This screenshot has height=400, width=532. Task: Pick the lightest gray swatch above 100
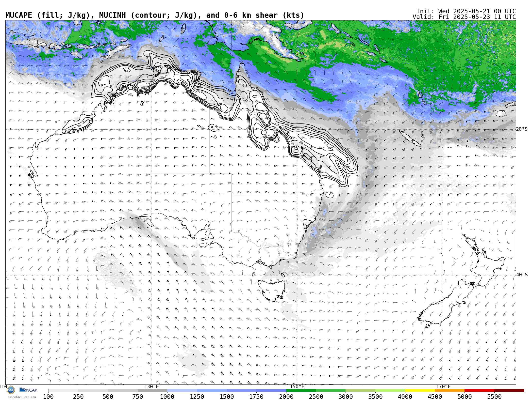63,391
